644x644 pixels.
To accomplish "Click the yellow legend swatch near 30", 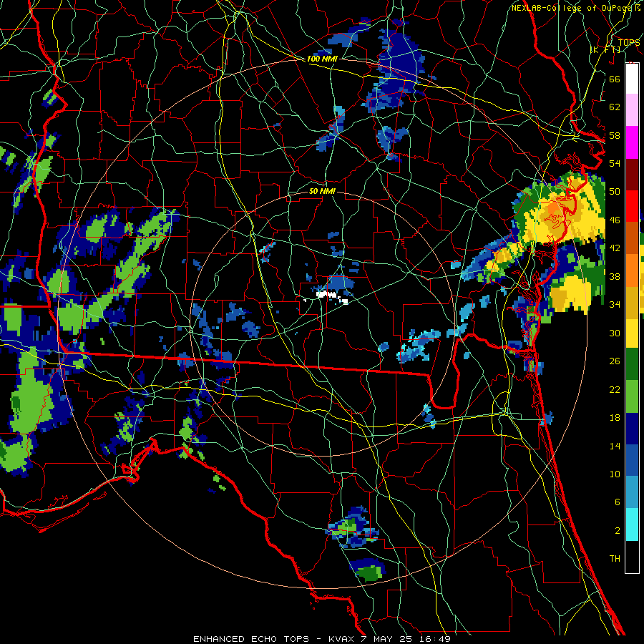I will [632, 333].
